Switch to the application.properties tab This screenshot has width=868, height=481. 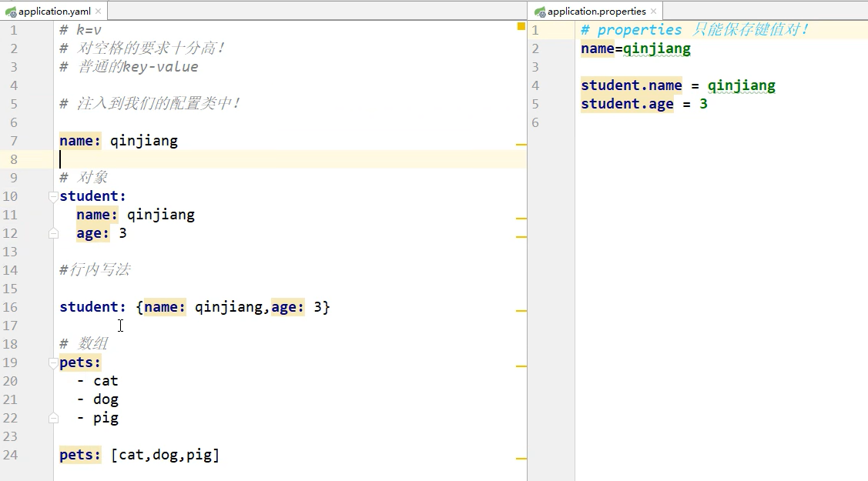tap(596, 12)
